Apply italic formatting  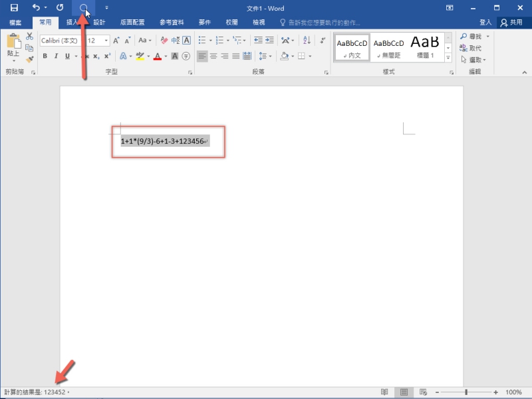tap(55, 56)
